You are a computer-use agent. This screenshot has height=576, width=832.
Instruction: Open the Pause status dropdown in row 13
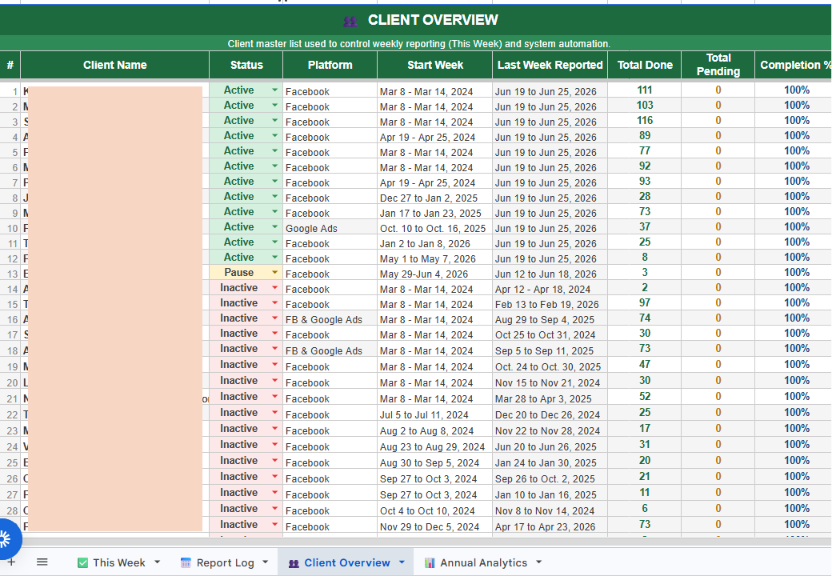(274, 273)
